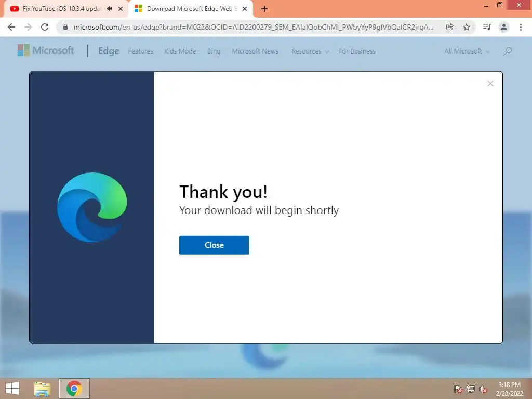
Task: Click the share page icon in address bar
Action: 449,27
